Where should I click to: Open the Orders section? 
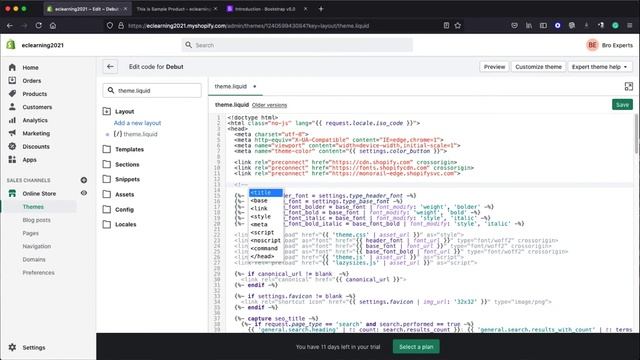(31, 80)
